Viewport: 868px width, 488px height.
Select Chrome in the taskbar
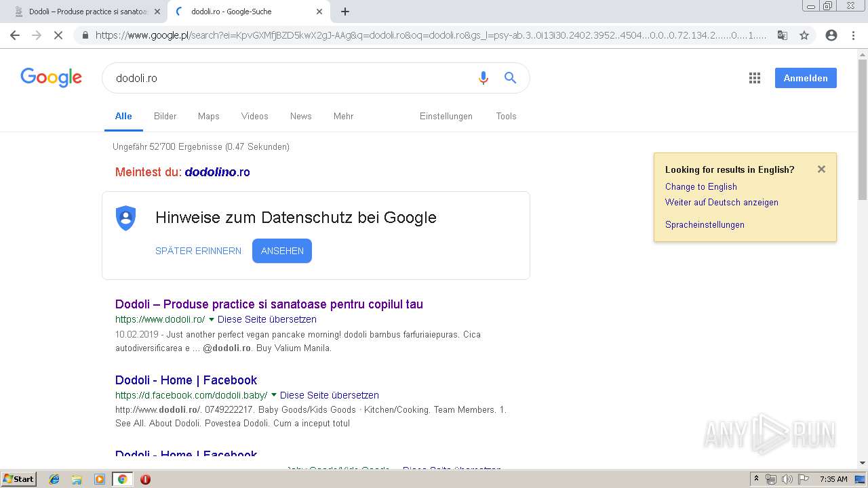pos(122,479)
